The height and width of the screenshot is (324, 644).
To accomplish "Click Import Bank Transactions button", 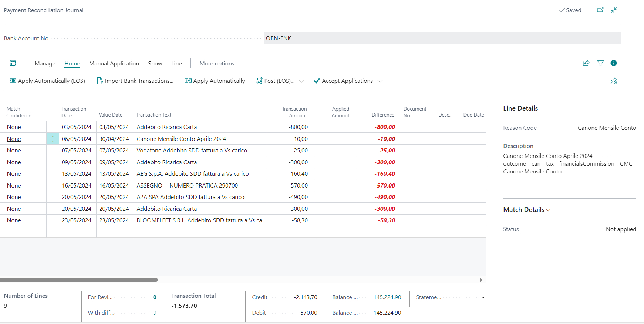I will point(135,81).
